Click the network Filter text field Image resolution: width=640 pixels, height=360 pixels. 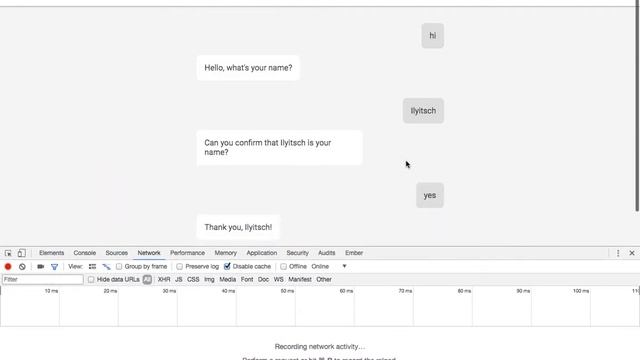point(43,280)
